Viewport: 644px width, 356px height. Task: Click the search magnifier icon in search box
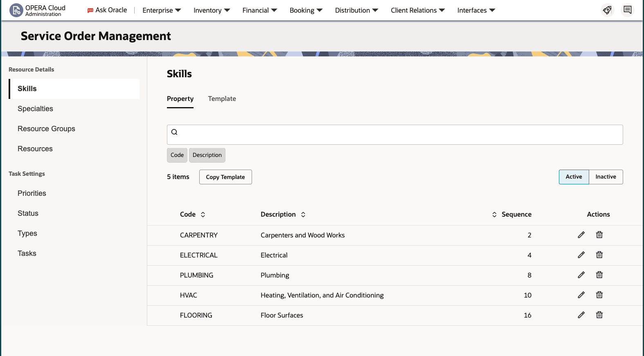click(174, 132)
